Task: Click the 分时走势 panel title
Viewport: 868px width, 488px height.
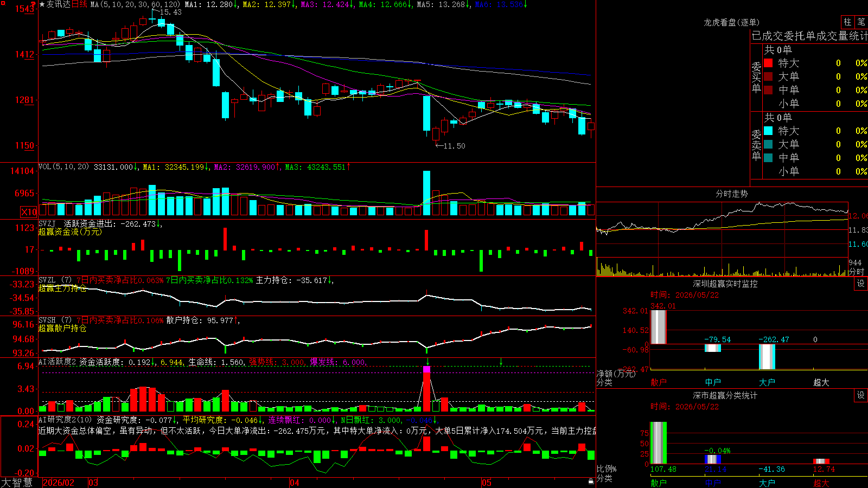Action: [x=731, y=194]
